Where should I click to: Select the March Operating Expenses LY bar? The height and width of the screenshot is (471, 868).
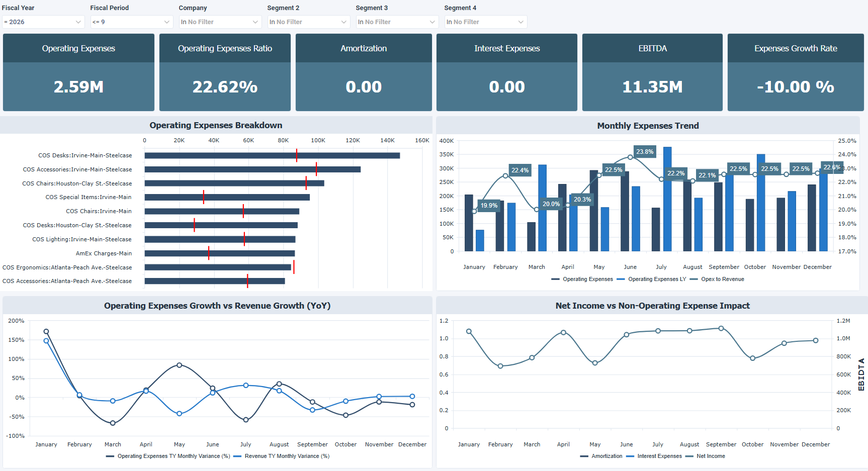(543, 208)
